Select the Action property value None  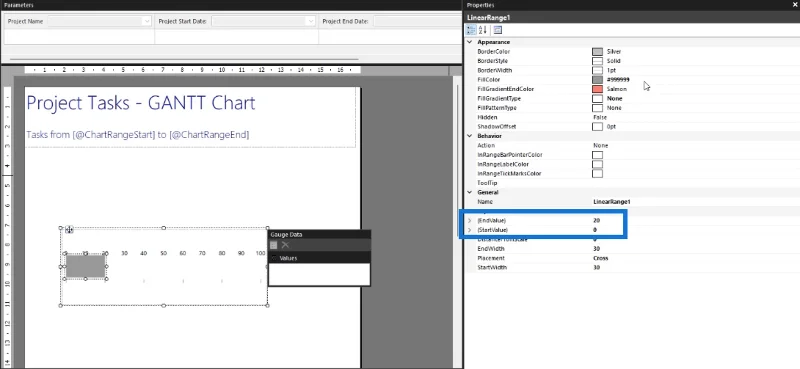(x=601, y=145)
